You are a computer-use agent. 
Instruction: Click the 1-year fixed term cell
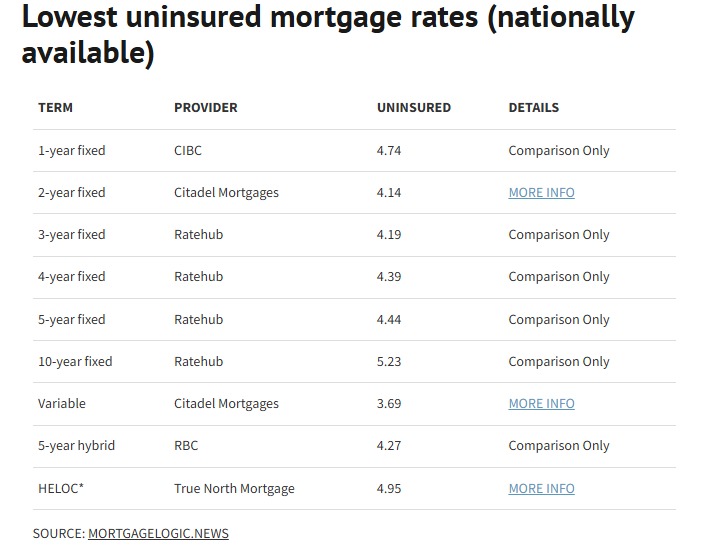71,150
